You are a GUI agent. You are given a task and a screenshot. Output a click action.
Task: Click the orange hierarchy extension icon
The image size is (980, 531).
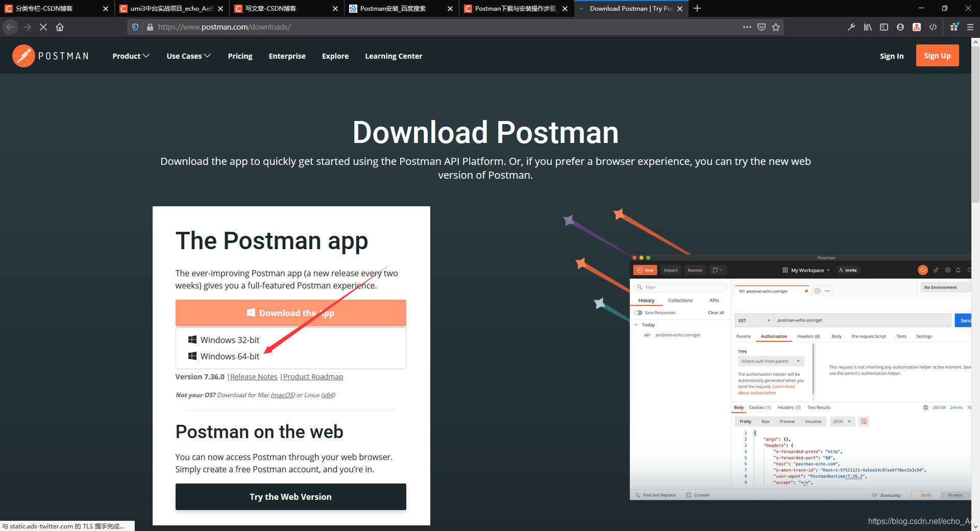[917, 27]
